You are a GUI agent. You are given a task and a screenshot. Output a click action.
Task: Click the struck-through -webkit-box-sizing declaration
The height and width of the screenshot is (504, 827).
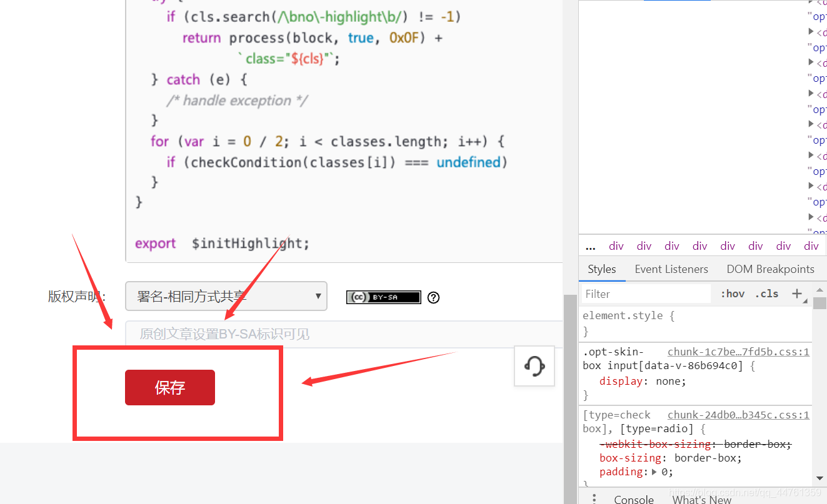[x=695, y=444]
